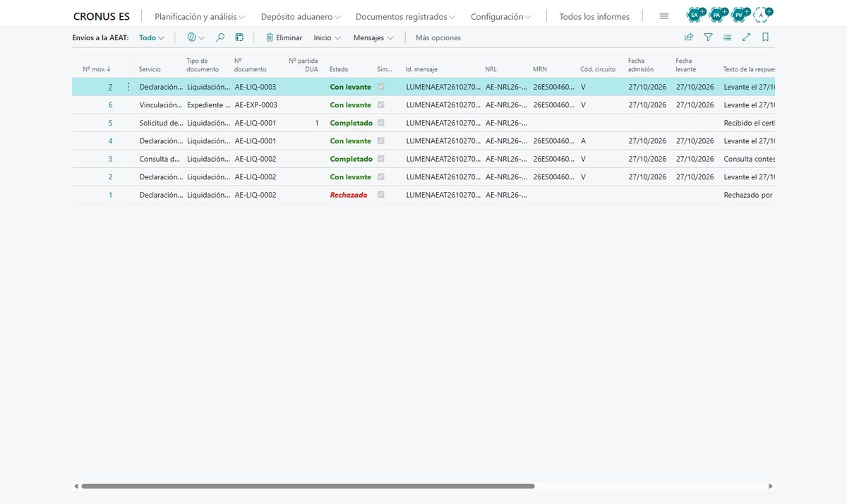Expand the Documentos registrados menu

pyautogui.click(x=405, y=16)
